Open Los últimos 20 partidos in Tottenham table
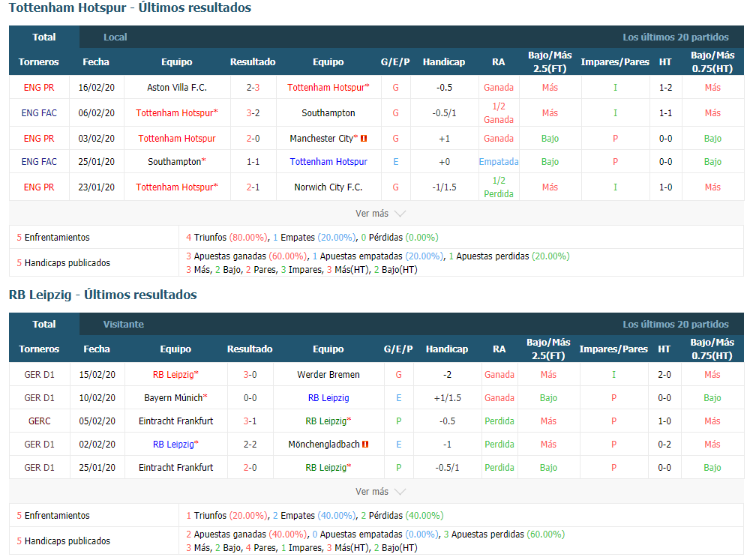The height and width of the screenshot is (560, 753). tap(676, 37)
